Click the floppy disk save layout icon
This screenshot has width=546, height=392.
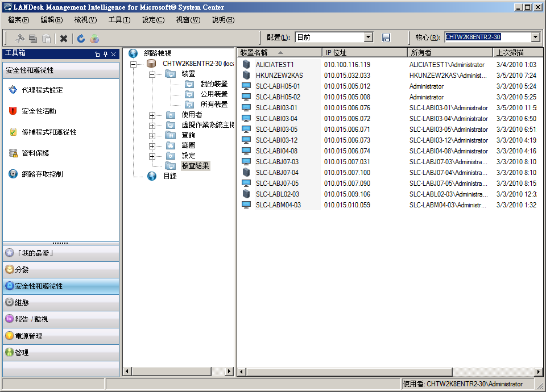coord(386,37)
